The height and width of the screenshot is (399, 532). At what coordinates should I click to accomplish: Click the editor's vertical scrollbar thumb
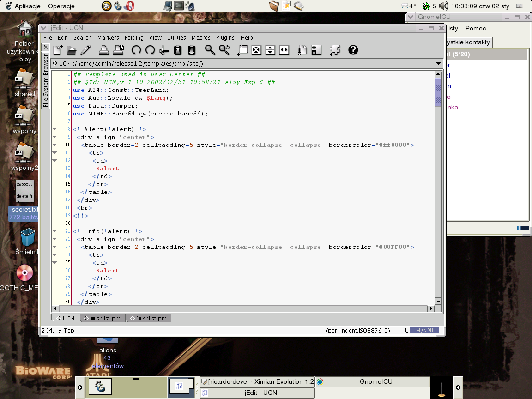coord(438,92)
